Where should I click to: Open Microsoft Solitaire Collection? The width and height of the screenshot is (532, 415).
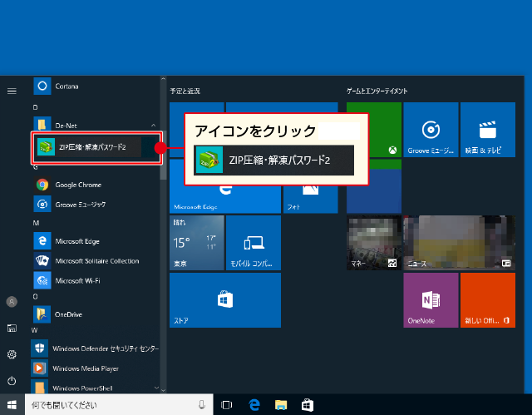(95, 261)
